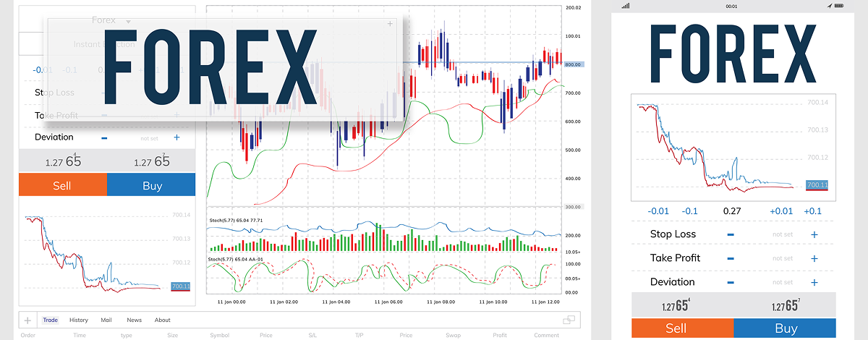Screen dimensions: 868x340
Task: Open the News tab
Action: [134, 320]
